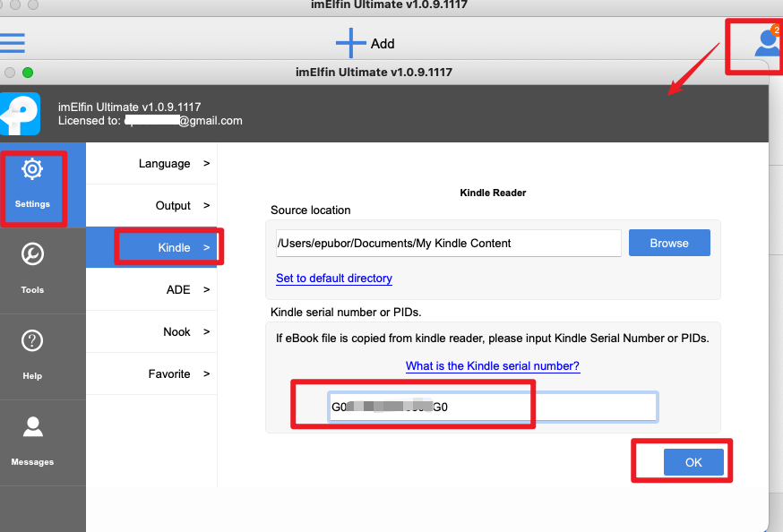Expand the Language chevron arrow
783x532 pixels.
coord(206,163)
